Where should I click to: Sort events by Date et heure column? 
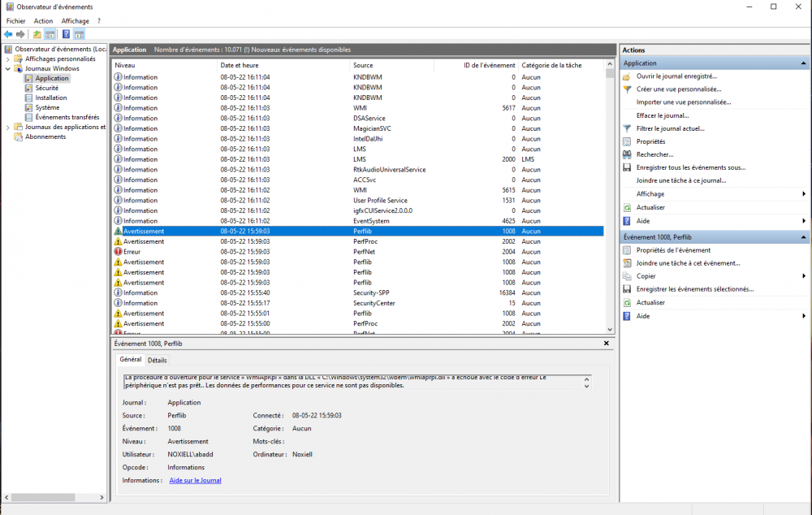(240, 65)
